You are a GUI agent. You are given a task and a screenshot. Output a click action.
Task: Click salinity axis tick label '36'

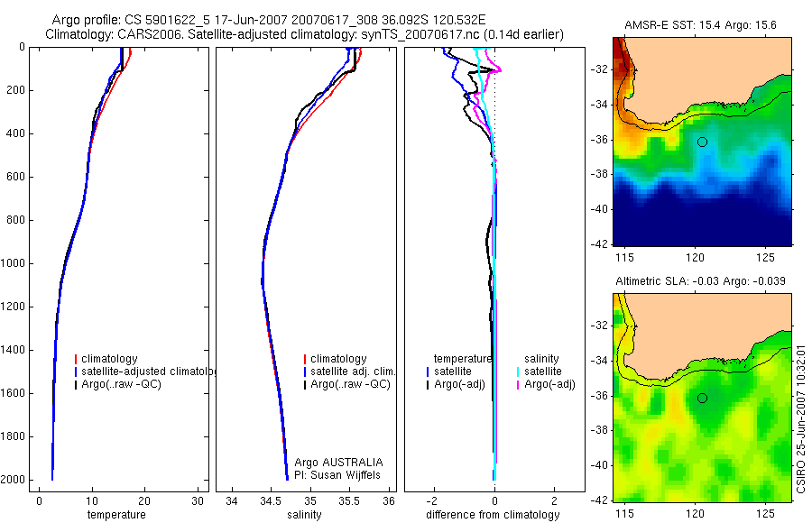click(x=388, y=501)
